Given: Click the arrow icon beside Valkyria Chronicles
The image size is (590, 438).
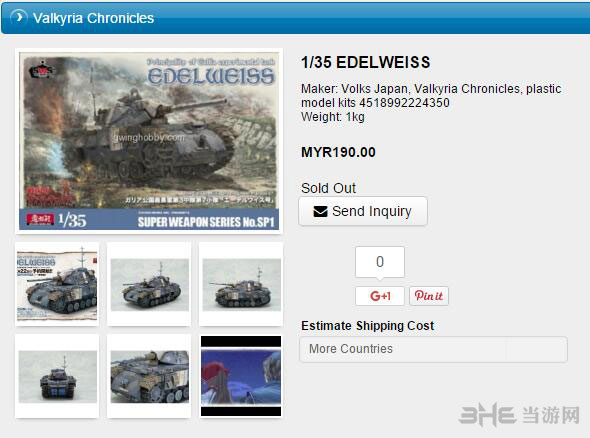Looking at the screenshot, I should (19, 17).
